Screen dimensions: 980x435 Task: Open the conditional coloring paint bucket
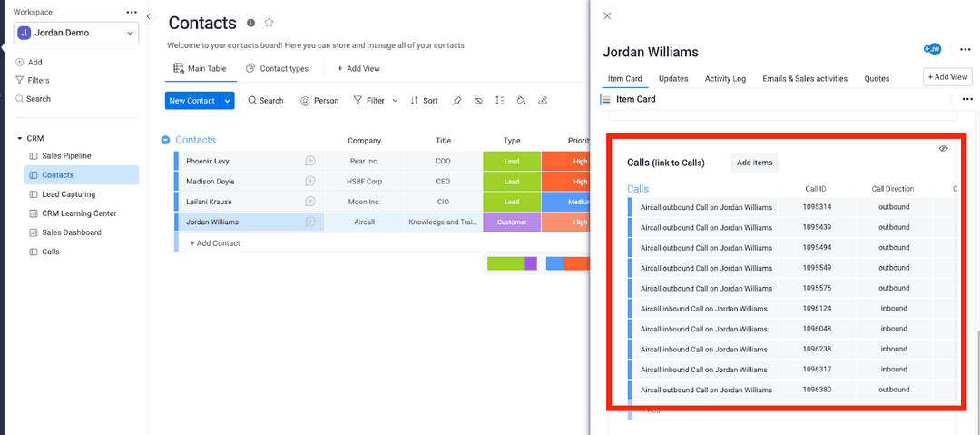521,101
